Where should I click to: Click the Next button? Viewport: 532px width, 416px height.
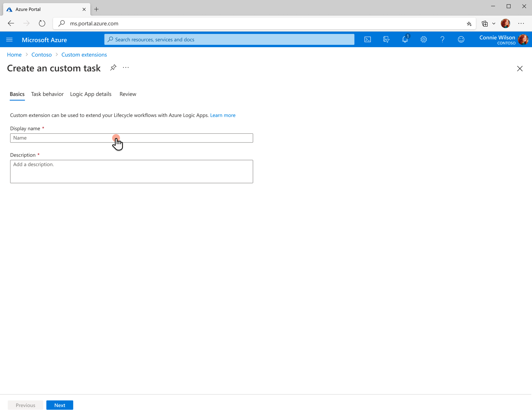pyautogui.click(x=59, y=405)
